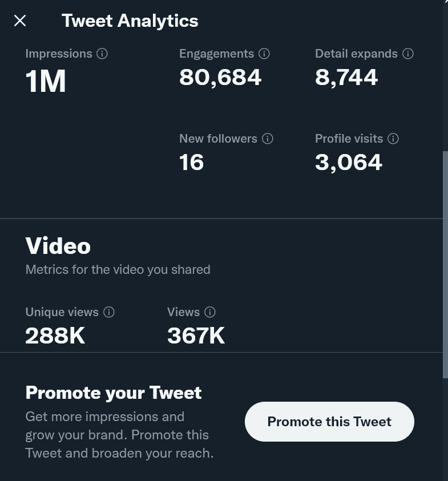Viewport: 448px width, 481px height.
Task: Click the info icon next to Views
Action: [x=210, y=312]
